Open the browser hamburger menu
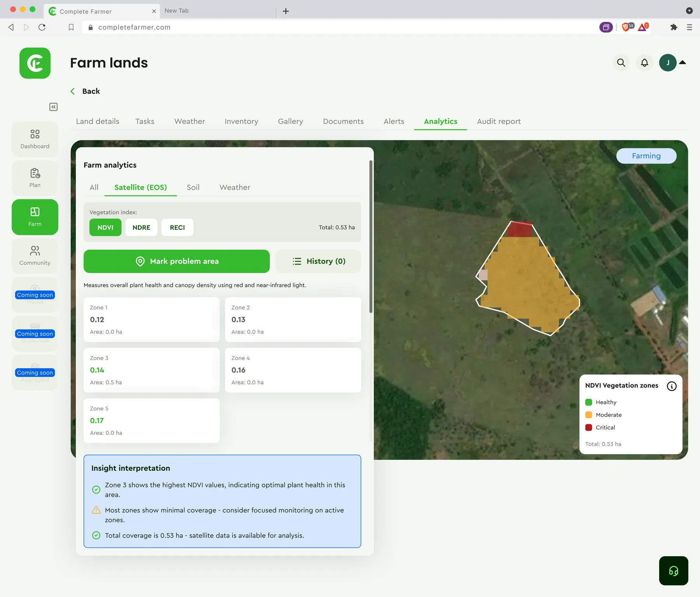The image size is (700, 597). click(x=689, y=27)
